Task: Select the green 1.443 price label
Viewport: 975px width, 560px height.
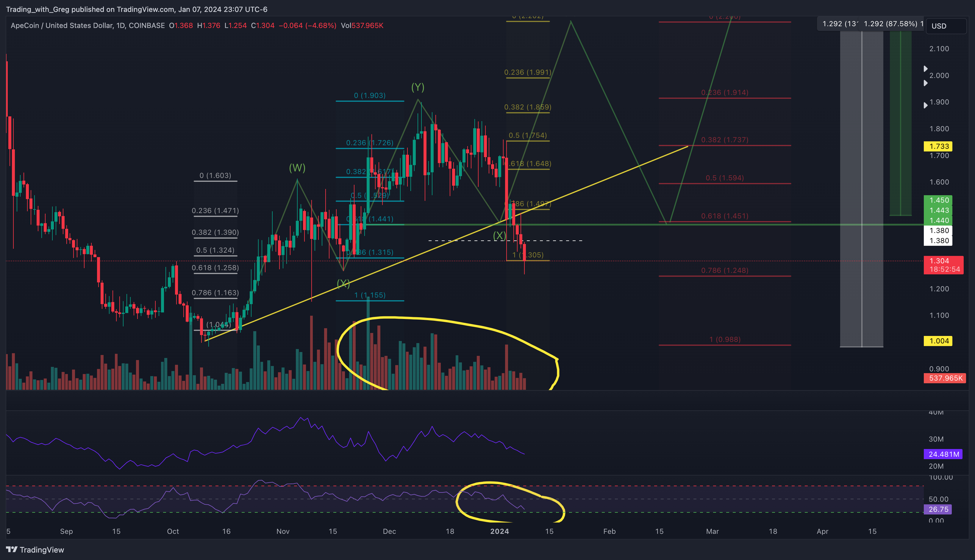Action: [938, 210]
